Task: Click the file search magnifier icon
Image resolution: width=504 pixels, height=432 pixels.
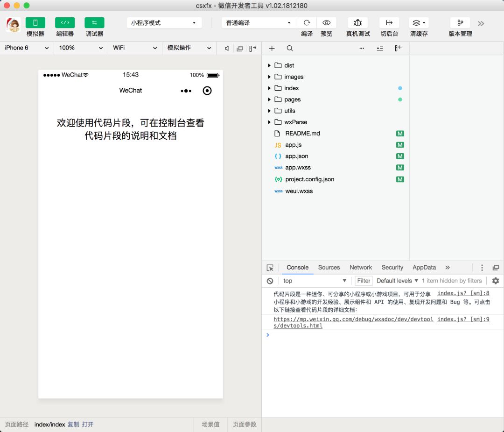Action: (x=290, y=48)
